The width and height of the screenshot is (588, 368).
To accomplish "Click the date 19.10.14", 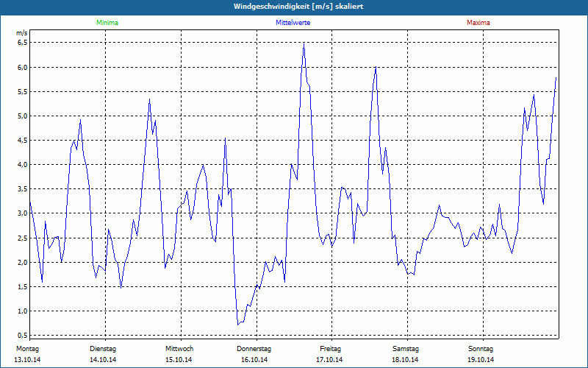I will (x=481, y=360).
